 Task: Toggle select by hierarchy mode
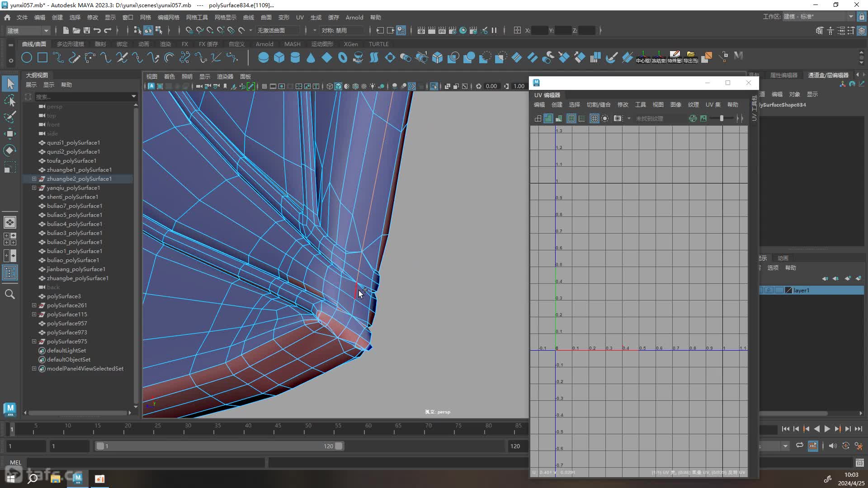137,30
